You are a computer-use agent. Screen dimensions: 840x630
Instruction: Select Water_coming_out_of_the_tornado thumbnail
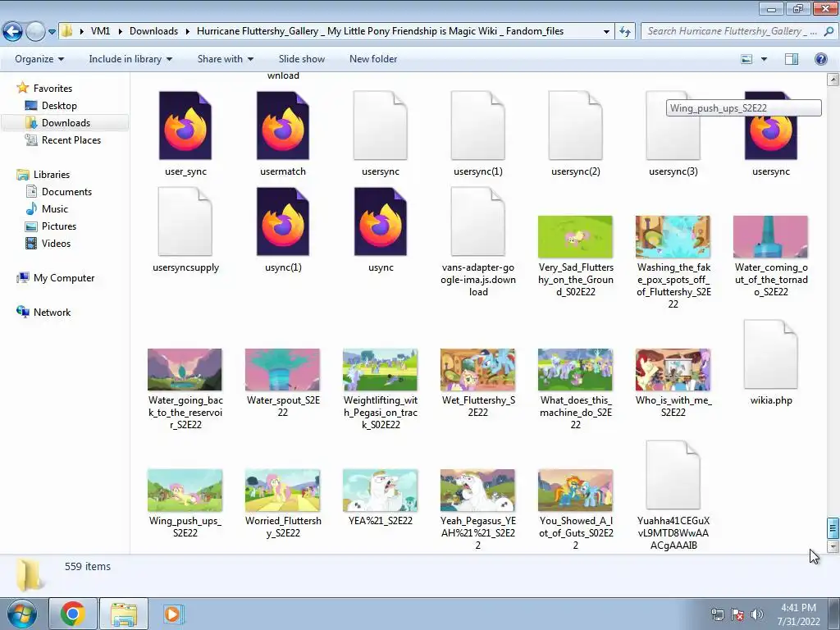coord(770,237)
